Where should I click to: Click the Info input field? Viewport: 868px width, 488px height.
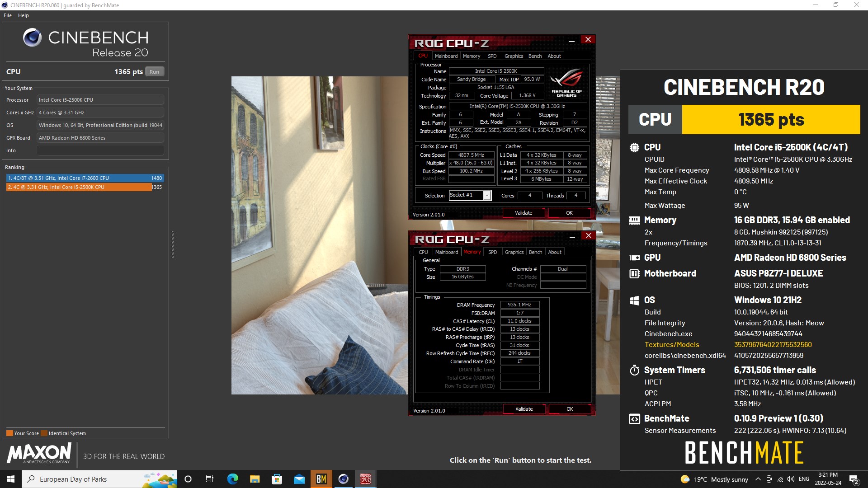(x=100, y=150)
